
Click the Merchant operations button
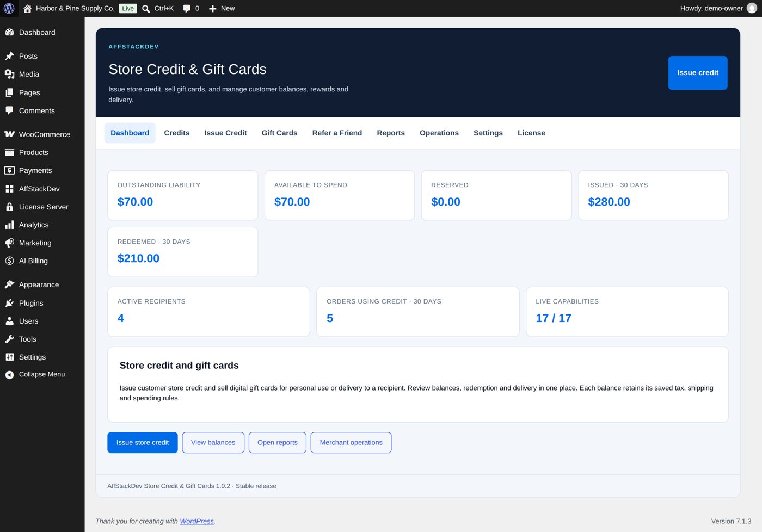[351, 442]
